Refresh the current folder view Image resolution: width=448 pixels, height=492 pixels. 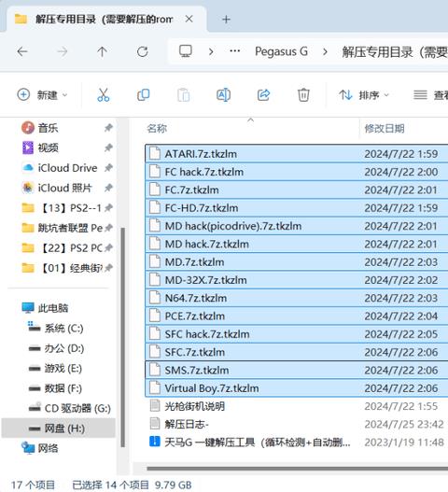pyautogui.click(x=143, y=51)
